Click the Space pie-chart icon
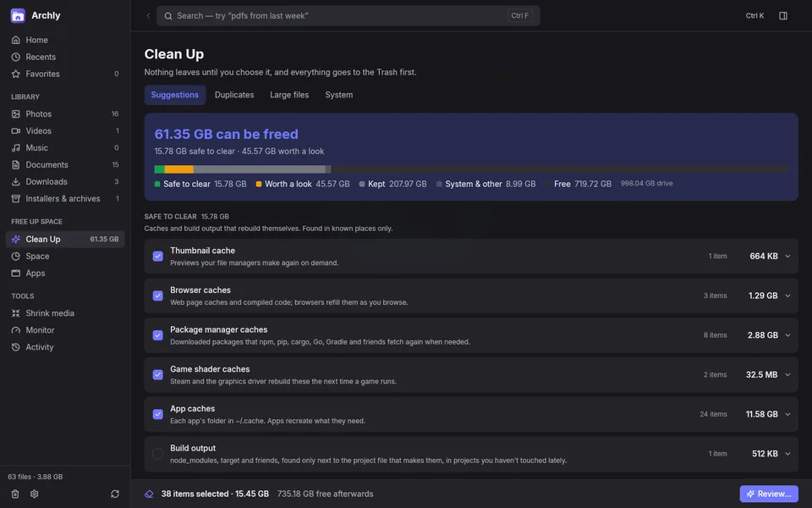This screenshot has height=508, width=812. pos(15,256)
